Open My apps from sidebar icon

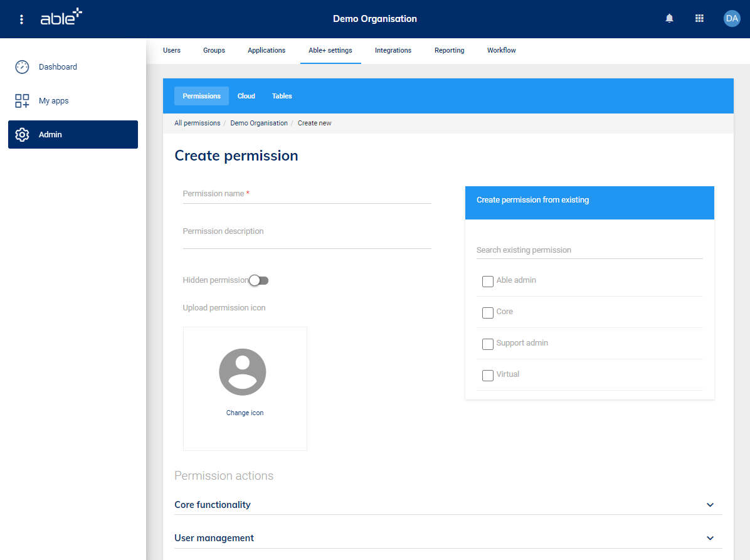click(23, 101)
